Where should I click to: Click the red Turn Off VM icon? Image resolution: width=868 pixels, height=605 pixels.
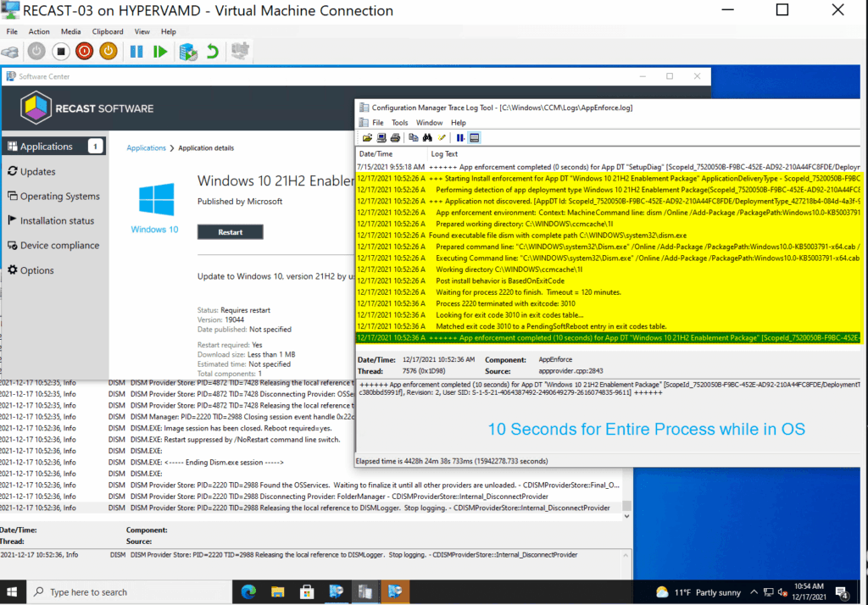(85, 52)
